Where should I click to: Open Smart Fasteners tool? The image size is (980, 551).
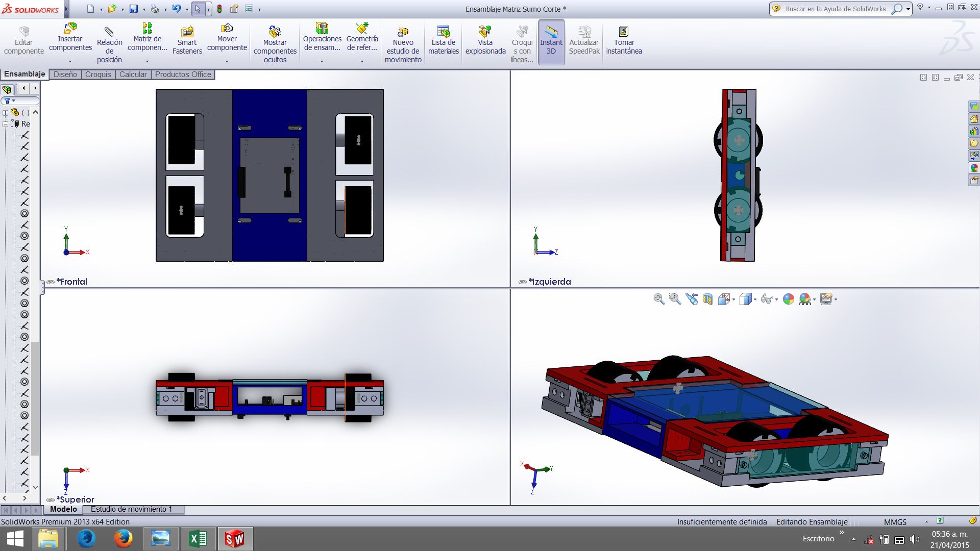tap(187, 41)
